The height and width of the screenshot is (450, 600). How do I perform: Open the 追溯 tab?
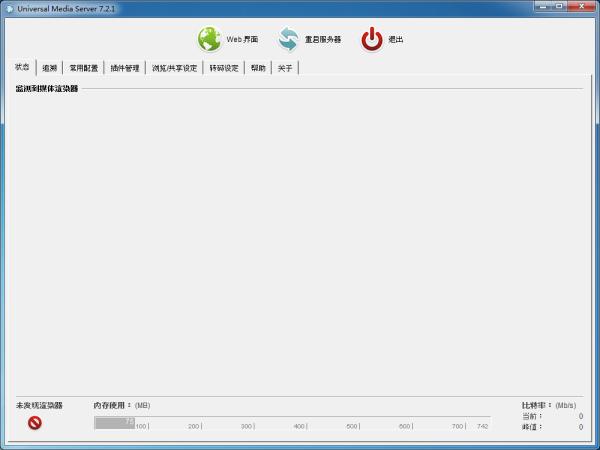coord(49,68)
